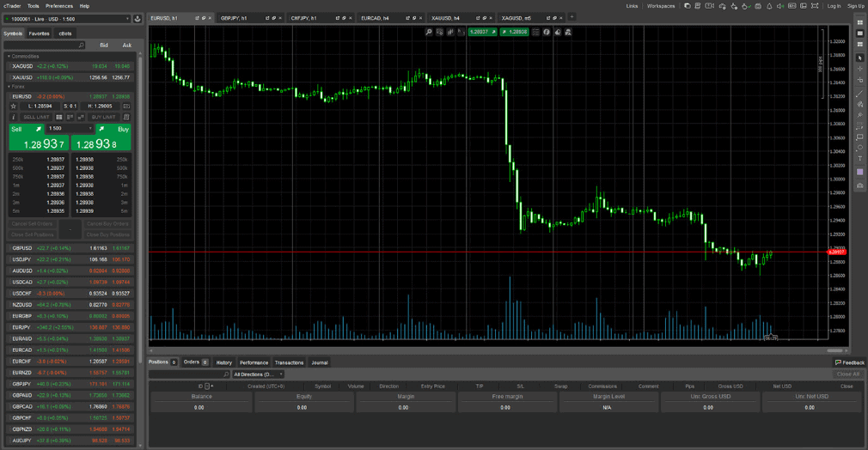868x450 pixels.
Task: Click the Log In link
Action: point(834,6)
